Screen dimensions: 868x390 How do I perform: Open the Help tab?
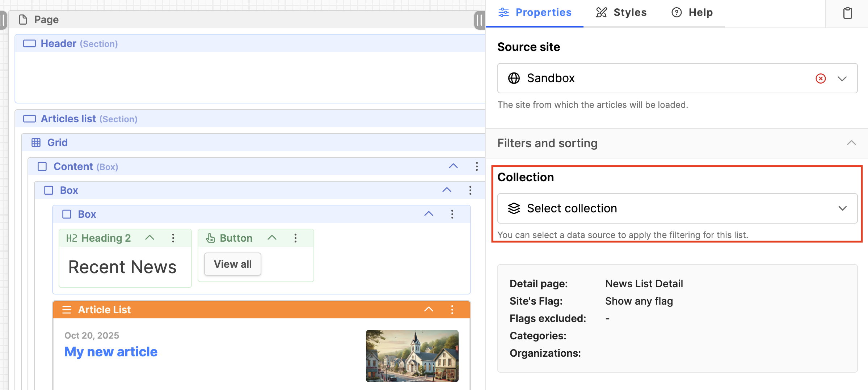(692, 13)
